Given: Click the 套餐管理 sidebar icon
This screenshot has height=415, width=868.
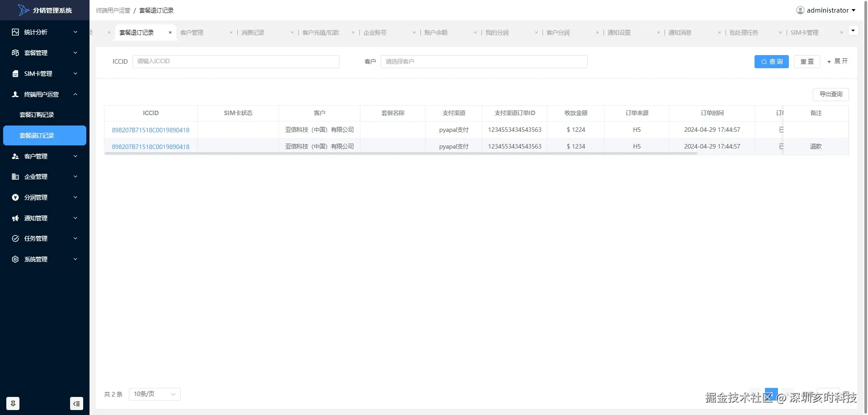Looking at the screenshot, I should pos(15,53).
